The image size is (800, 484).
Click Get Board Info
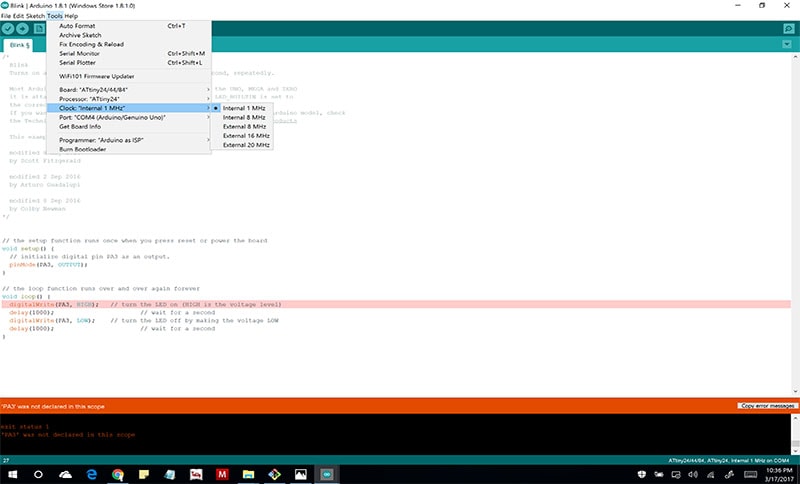click(x=129, y=126)
